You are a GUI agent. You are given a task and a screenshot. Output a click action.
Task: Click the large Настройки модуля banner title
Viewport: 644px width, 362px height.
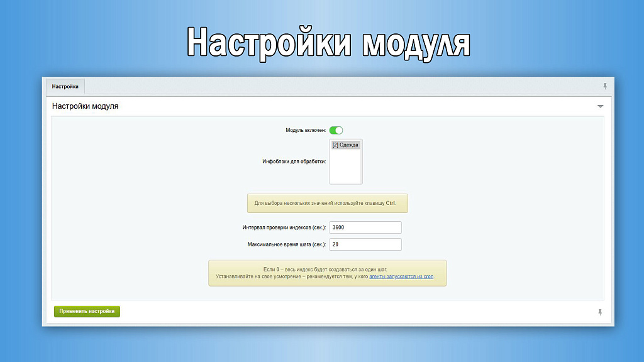(328, 44)
